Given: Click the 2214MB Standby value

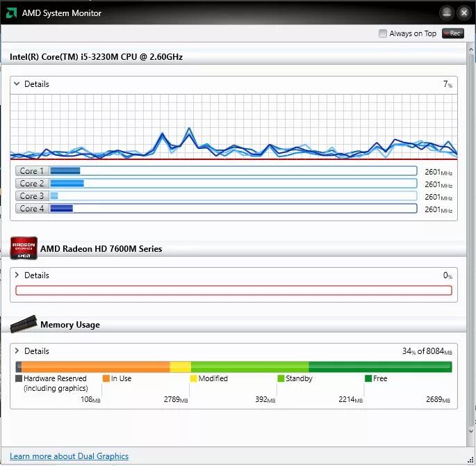Looking at the screenshot, I should point(351,399).
